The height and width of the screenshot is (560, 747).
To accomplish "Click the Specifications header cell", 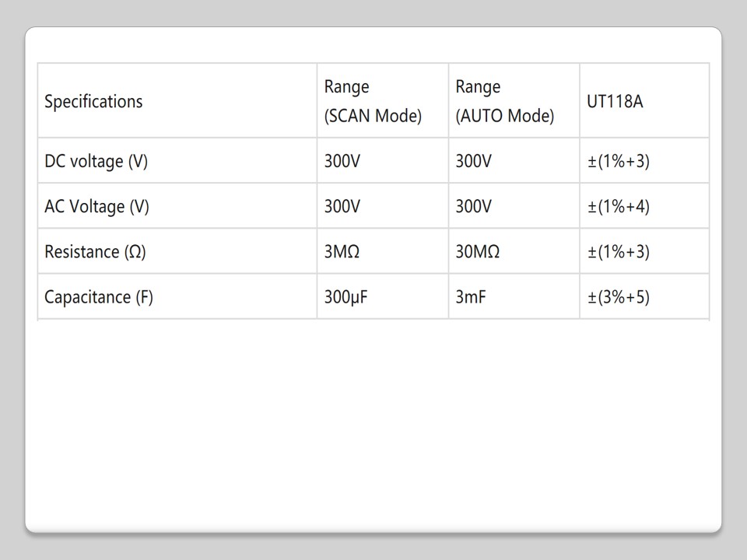I will pos(93,101).
